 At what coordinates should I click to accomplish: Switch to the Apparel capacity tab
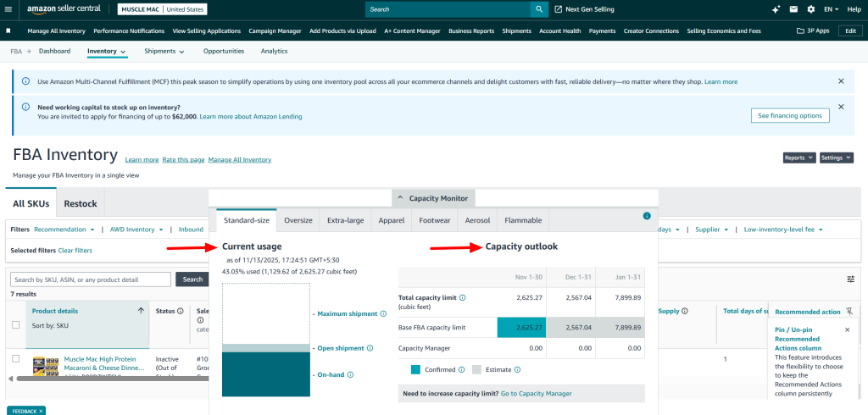392,220
